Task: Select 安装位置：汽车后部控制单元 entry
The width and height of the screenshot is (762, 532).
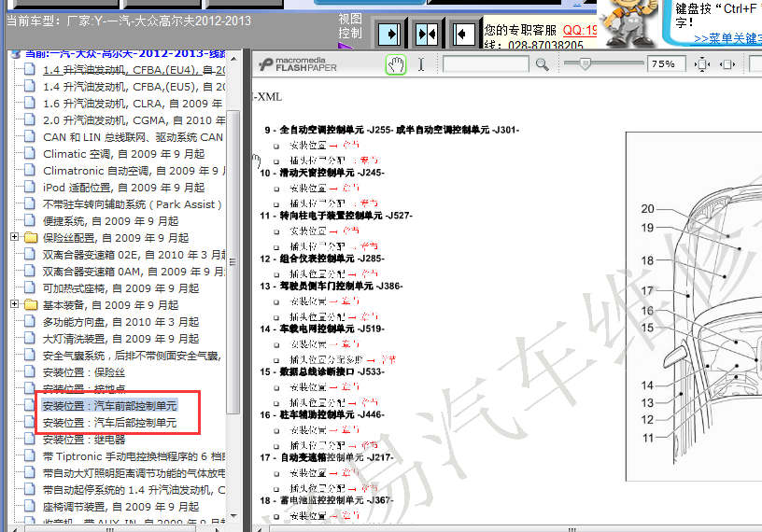Action: (110, 423)
